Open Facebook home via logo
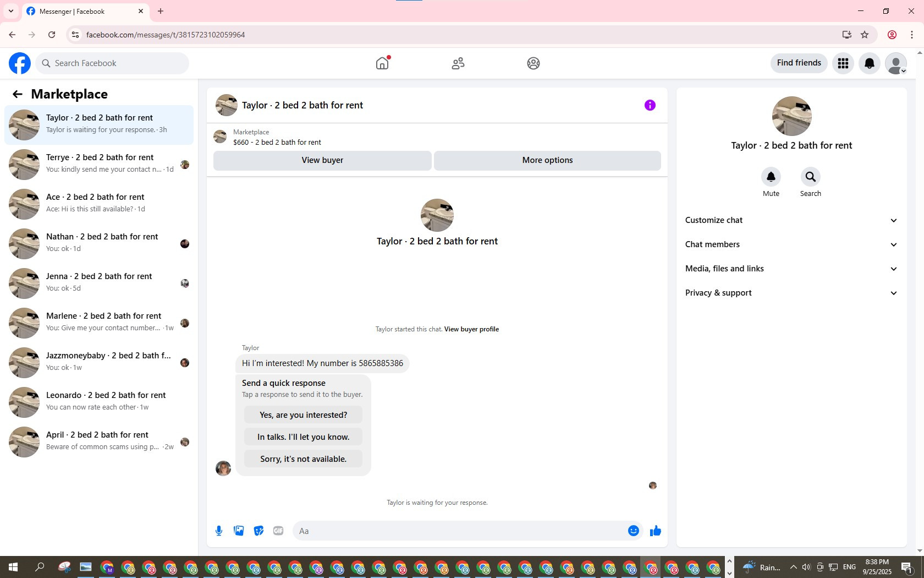Image resolution: width=924 pixels, height=578 pixels. point(20,63)
